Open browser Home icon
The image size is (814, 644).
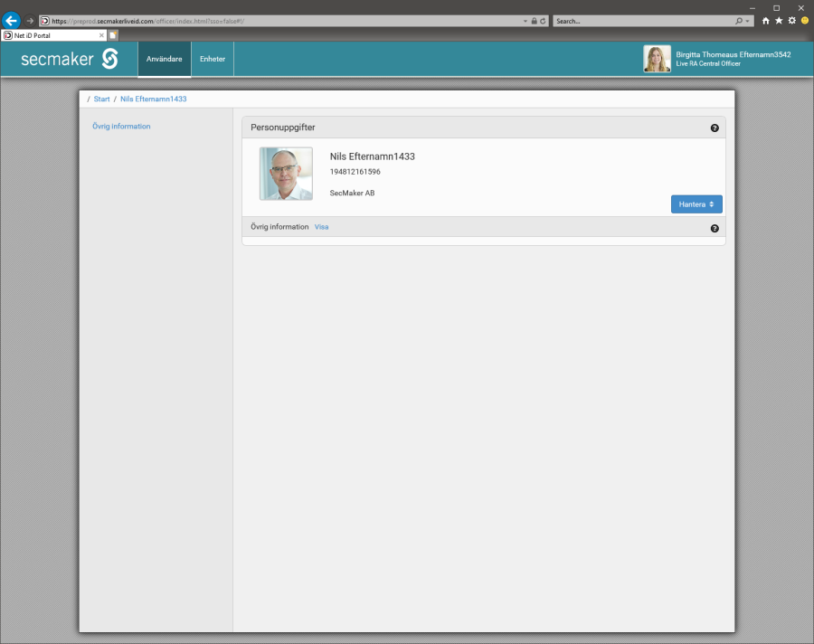pos(766,21)
